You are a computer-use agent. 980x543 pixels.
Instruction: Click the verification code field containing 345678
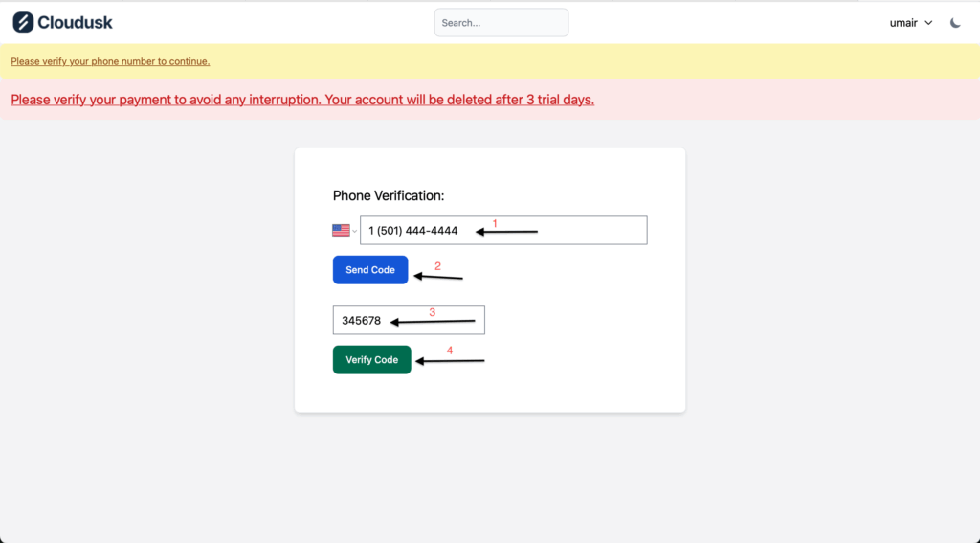409,320
